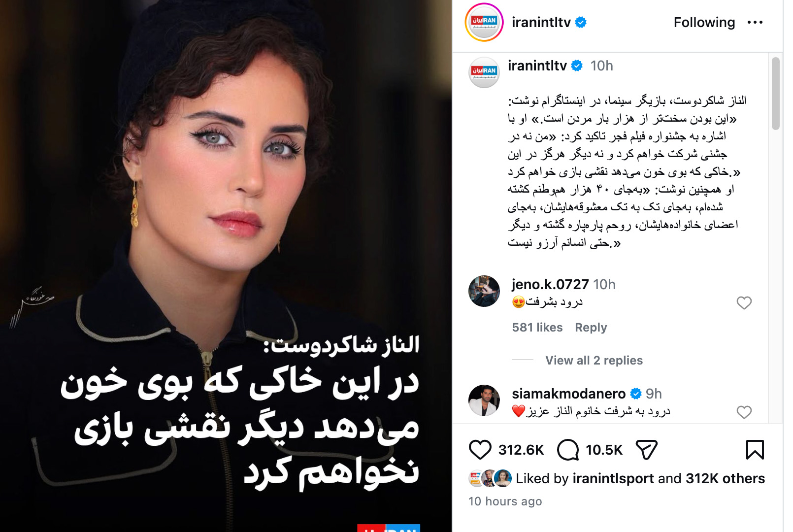Like the post with heart icon
This screenshot has width=793, height=532.
(x=480, y=450)
